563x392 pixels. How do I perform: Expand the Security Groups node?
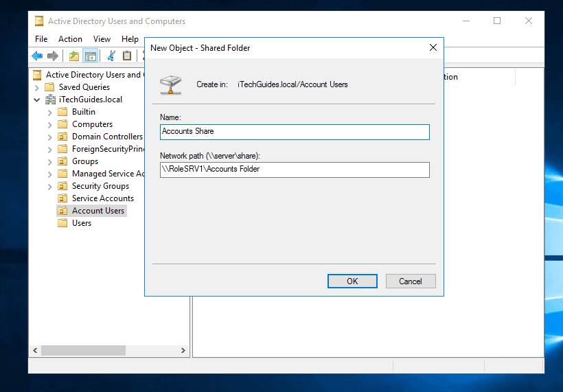(x=49, y=186)
